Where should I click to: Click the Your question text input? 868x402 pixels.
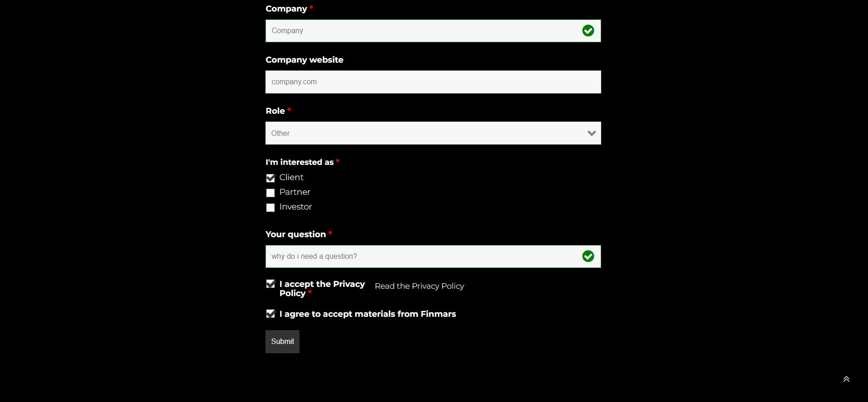click(x=423, y=256)
